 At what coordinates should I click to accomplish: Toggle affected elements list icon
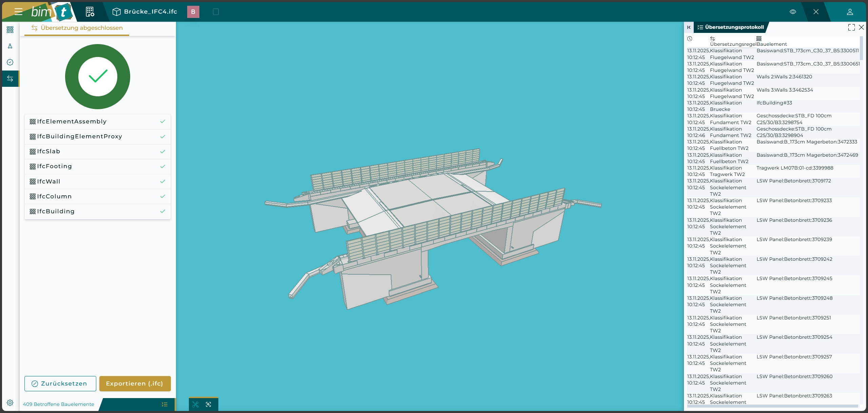[164, 404]
